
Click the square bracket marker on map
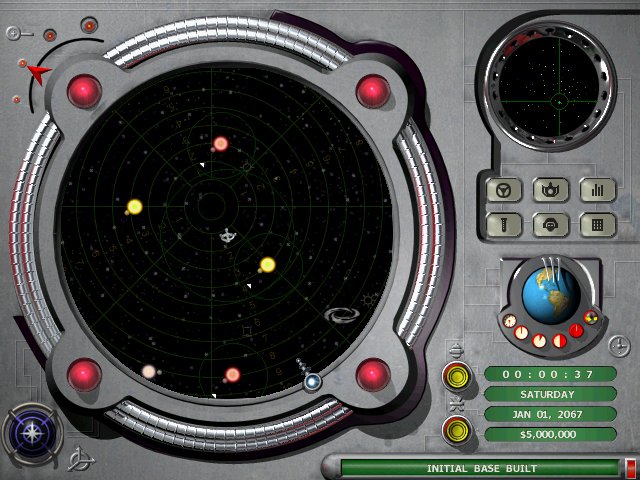coord(247,330)
